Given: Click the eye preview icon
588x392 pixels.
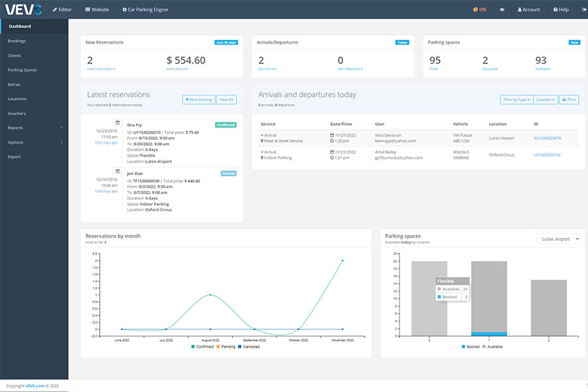Looking at the screenshot, I should [x=502, y=9].
